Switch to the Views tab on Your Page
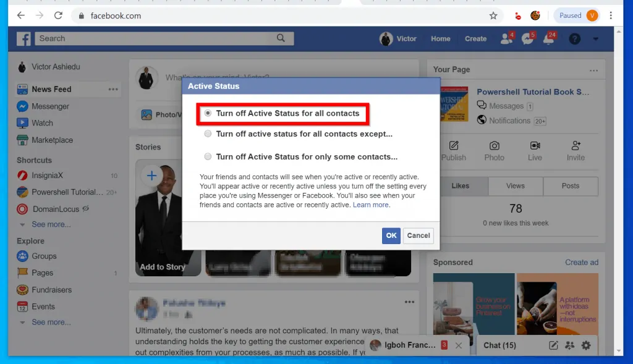Viewport: 633px width, 364px height. (x=516, y=186)
